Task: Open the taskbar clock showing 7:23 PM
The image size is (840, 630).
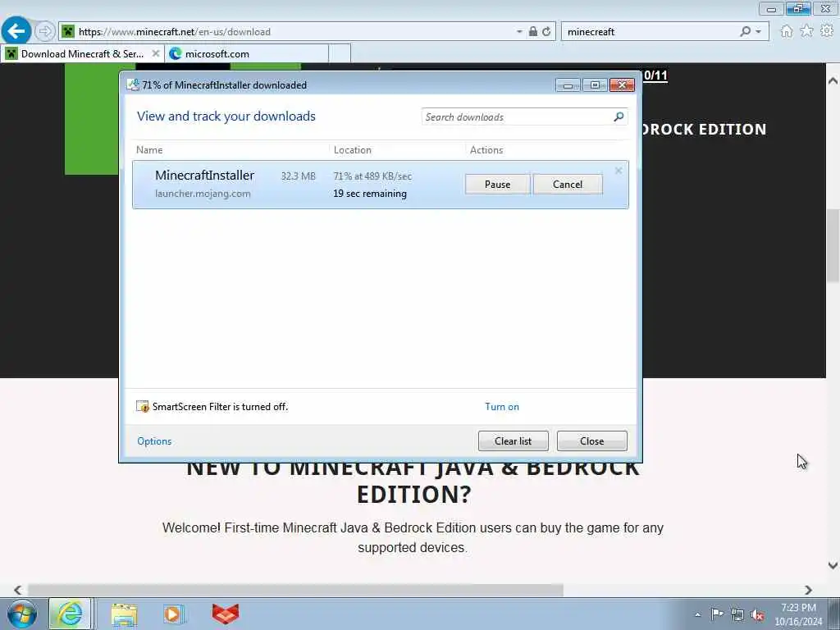Action: tap(798, 614)
